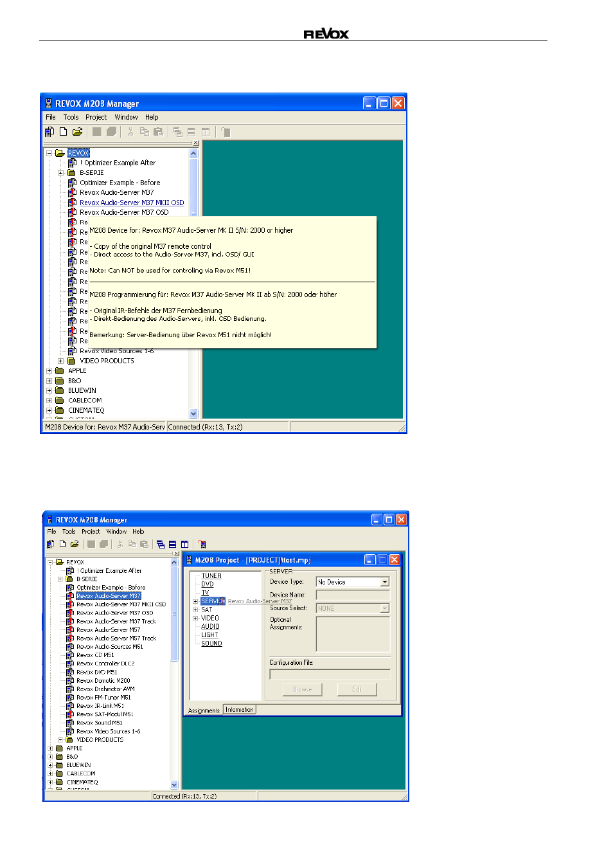Select Revox Sound M51 in lower tree
The width and height of the screenshot is (613, 868).
pos(100,723)
